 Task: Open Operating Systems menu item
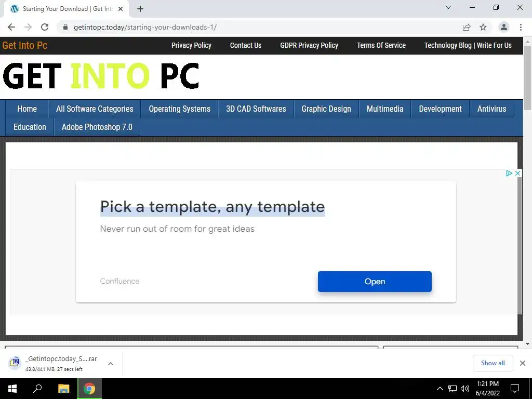179,109
